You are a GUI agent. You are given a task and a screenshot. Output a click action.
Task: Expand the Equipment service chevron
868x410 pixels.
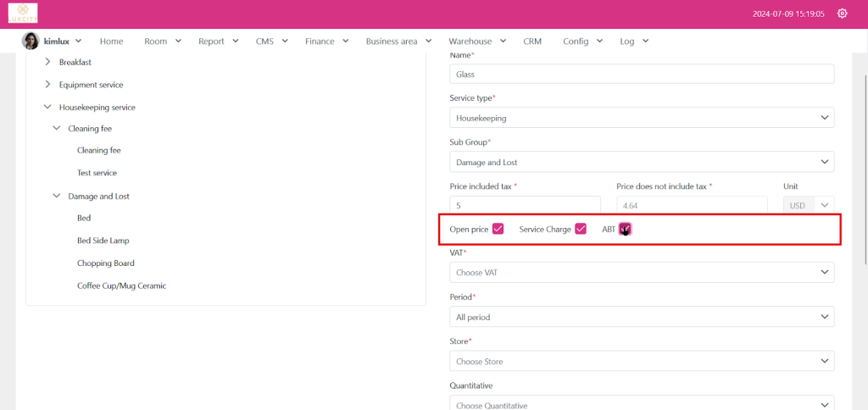point(47,85)
